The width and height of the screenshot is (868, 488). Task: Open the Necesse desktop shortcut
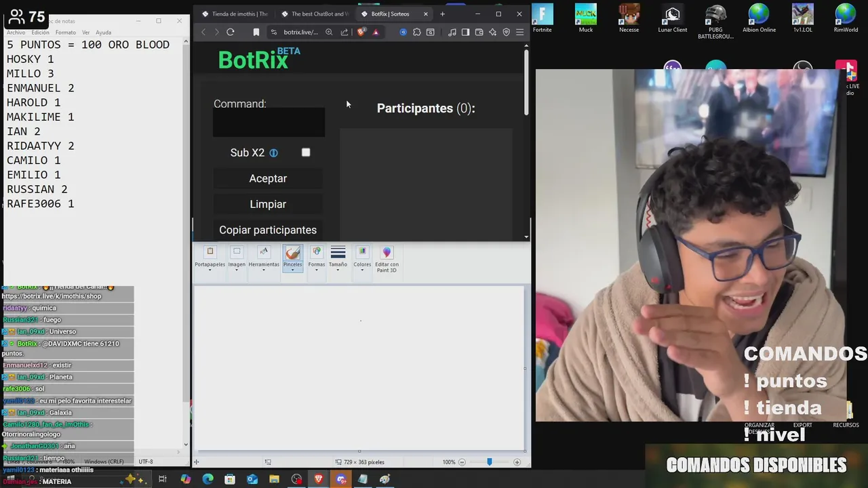click(629, 18)
